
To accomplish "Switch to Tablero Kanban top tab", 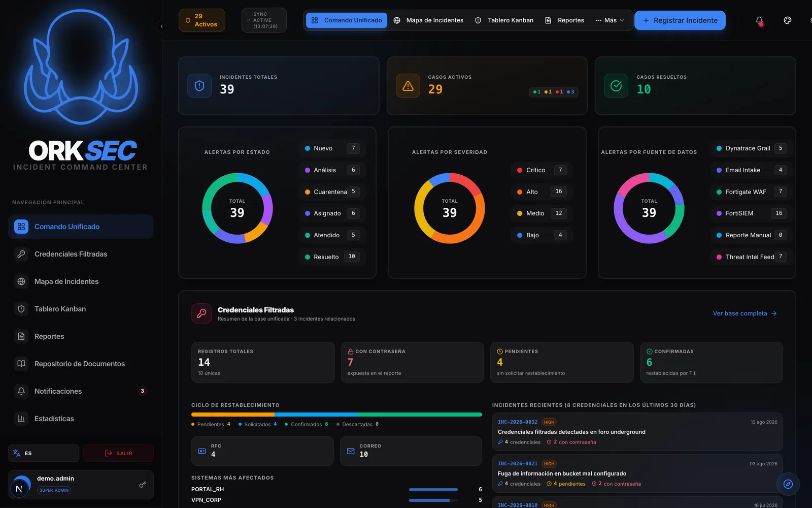I will pos(504,20).
